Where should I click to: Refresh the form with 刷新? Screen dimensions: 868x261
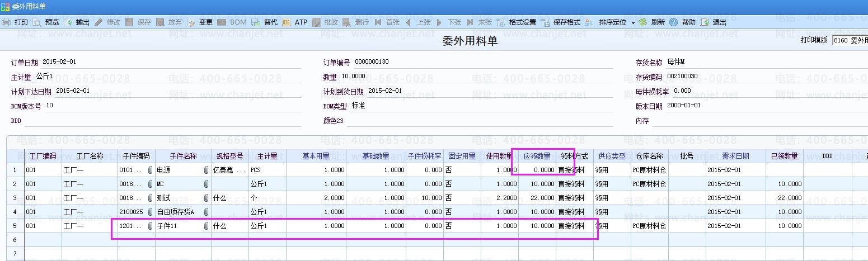coord(643,22)
